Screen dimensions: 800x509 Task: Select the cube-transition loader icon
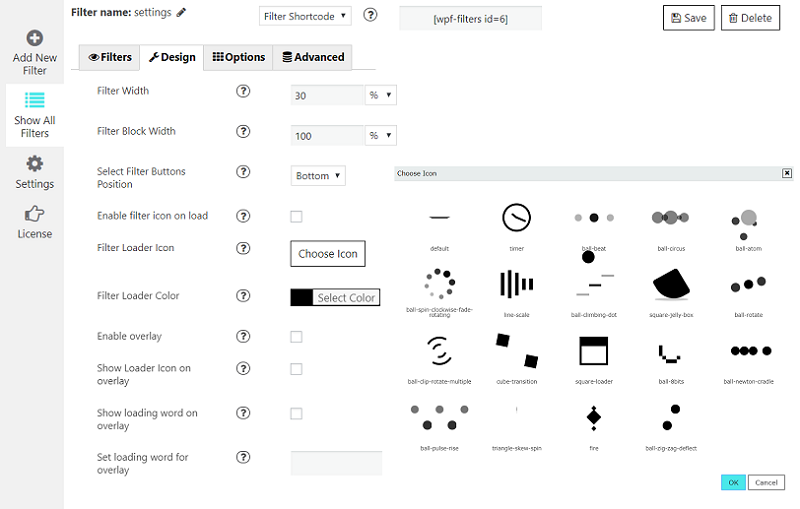tap(517, 351)
